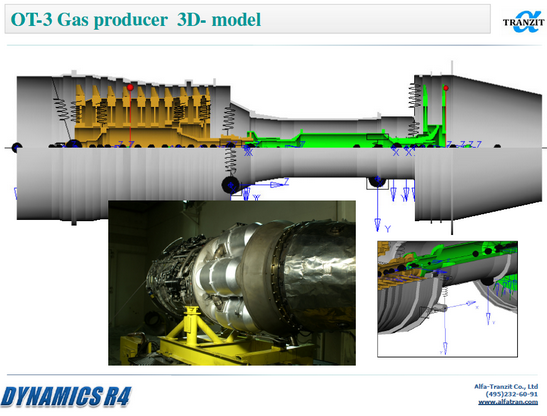The image size is (547, 416).
Task: Select the orange compressor rotor section
Action: click(x=143, y=116)
